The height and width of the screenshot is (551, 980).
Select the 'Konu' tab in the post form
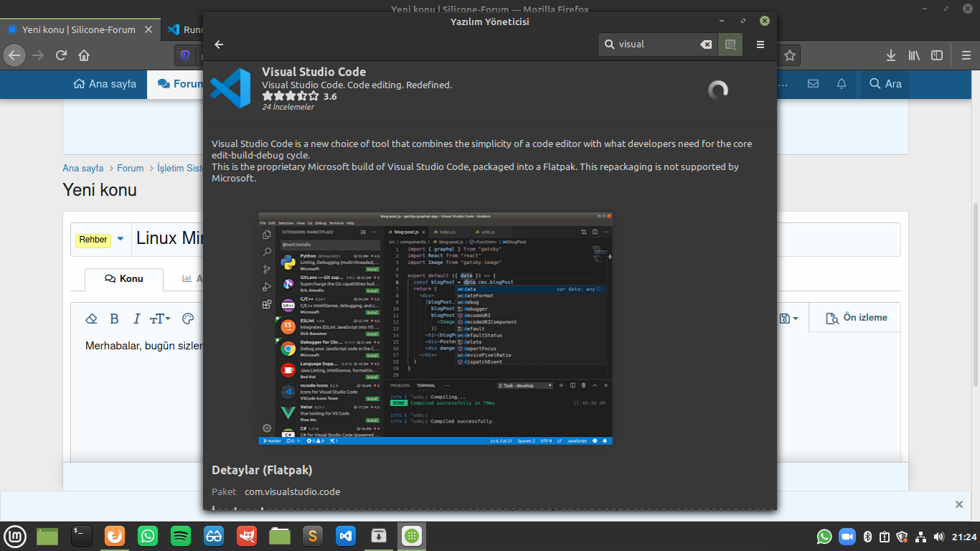coord(124,278)
